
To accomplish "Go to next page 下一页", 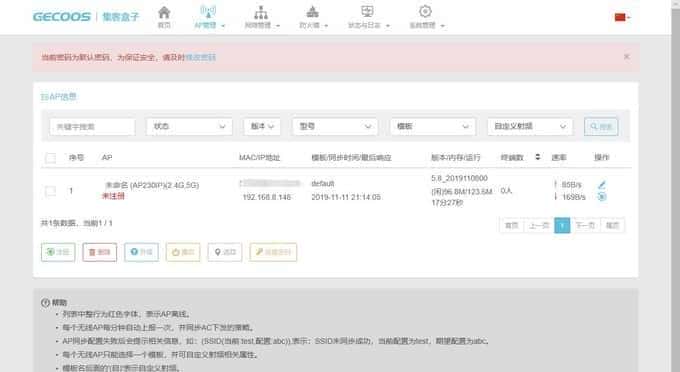I will tap(585, 225).
